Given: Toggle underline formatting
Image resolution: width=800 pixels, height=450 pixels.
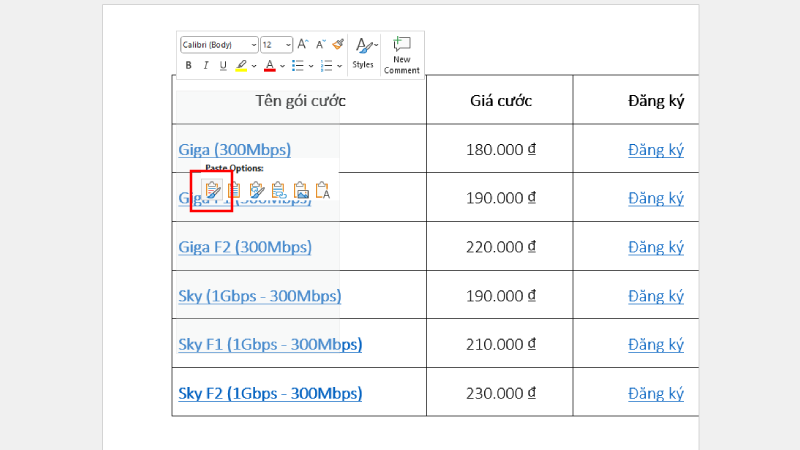Looking at the screenshot, I should tap(223, 66).
